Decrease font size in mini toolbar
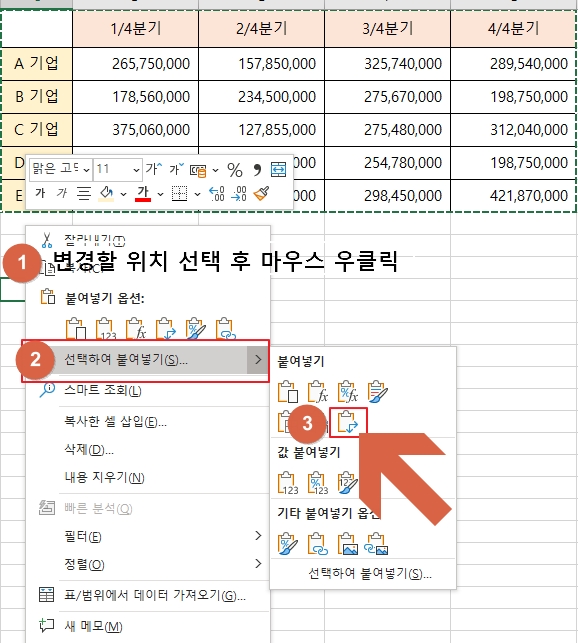The width and height of the screenshot is (578, 643). (177, 169)
